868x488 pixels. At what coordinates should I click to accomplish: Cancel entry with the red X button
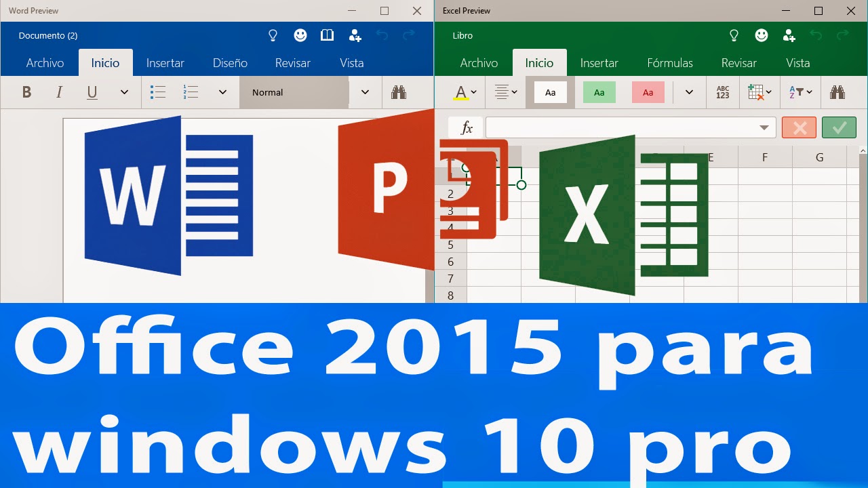click(x=799, y=127)
